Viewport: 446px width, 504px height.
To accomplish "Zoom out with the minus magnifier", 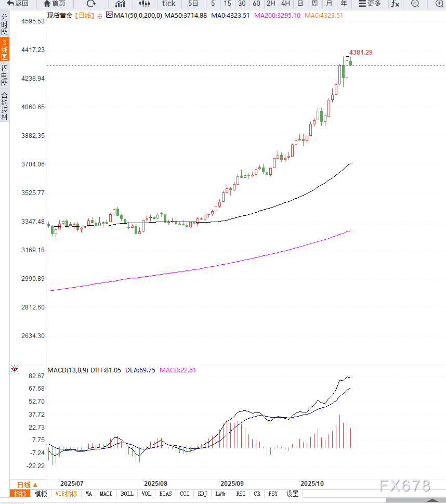I will click(415, 4).
